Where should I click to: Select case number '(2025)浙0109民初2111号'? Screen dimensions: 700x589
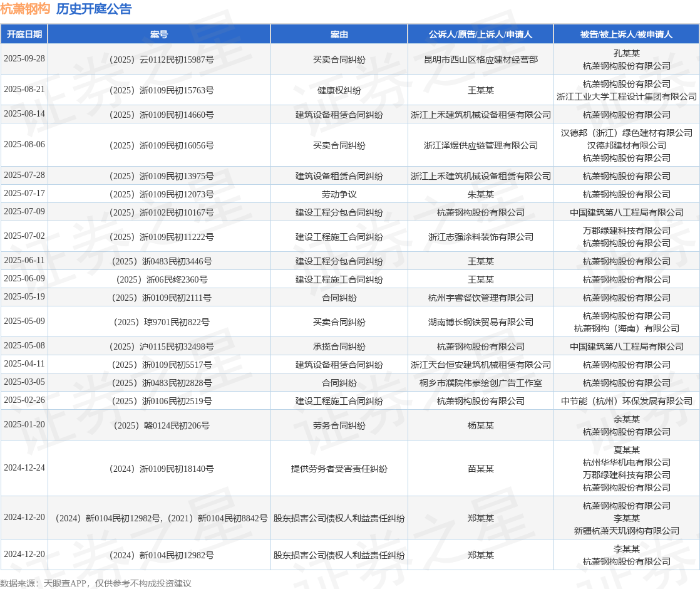click(x=162, y=298)
